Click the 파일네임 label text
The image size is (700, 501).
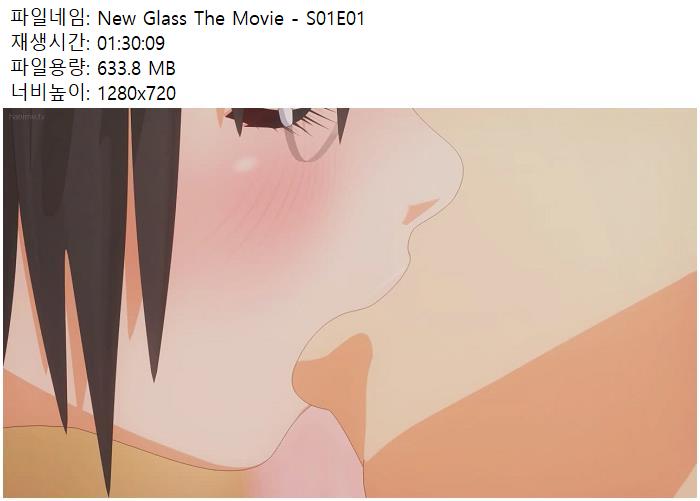pos(48,18)
